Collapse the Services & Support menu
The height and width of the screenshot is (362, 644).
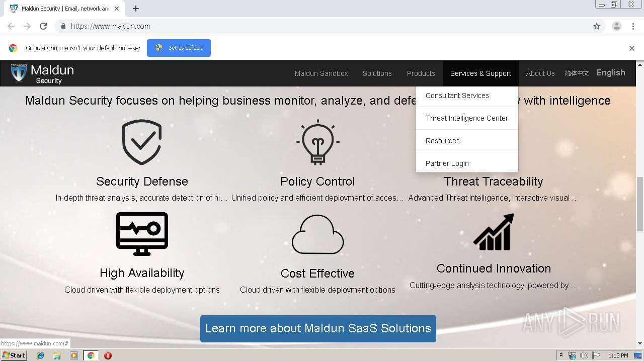pyautogui.click(x=480, y=73)
